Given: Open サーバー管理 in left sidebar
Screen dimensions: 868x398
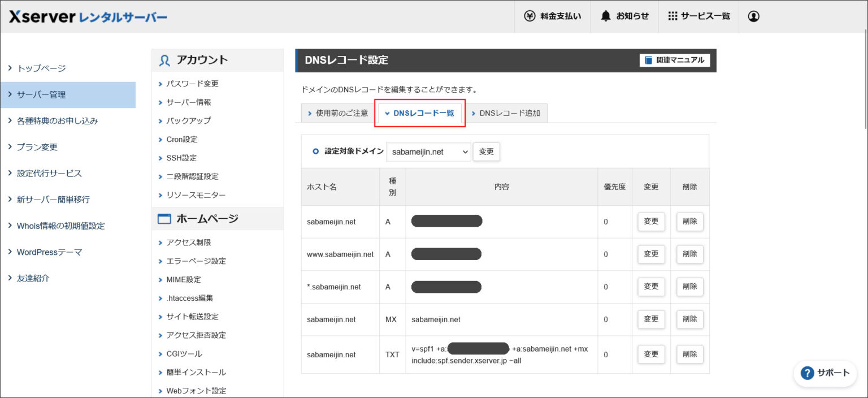Looking at the screenshot, I should click(68, 95).
